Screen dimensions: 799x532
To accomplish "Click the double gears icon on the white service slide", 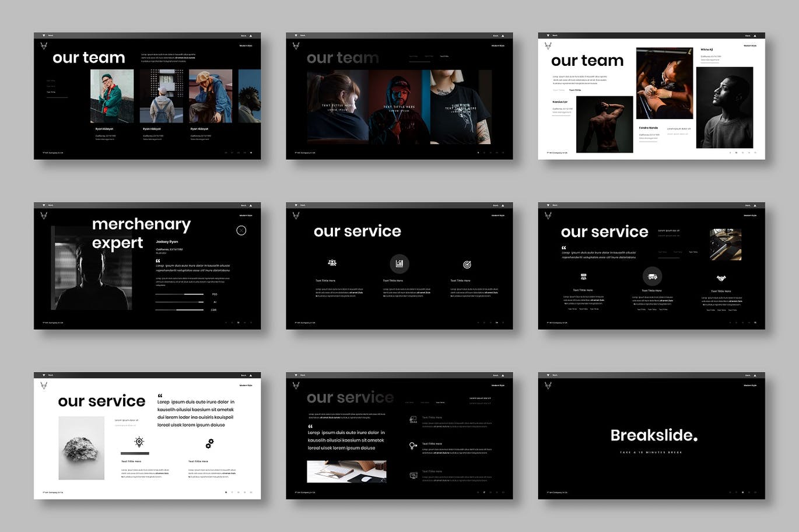I will click(x=209, y=443).
